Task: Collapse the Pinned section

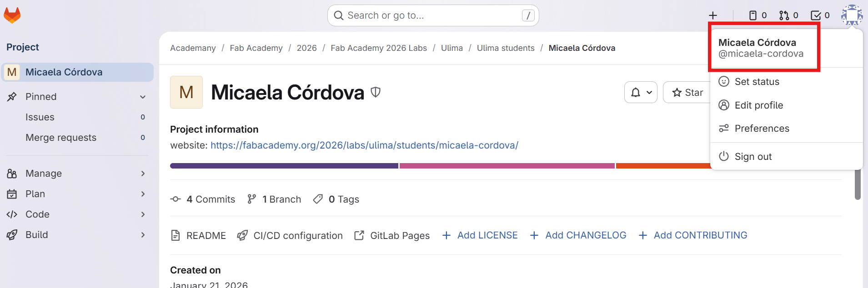Action: tap(143, 96)
